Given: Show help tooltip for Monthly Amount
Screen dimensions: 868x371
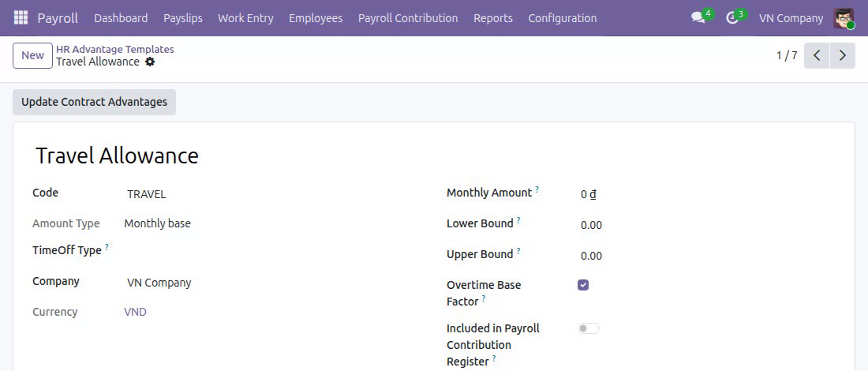Looking at the screenshot, I should click(x=537, y=189).
